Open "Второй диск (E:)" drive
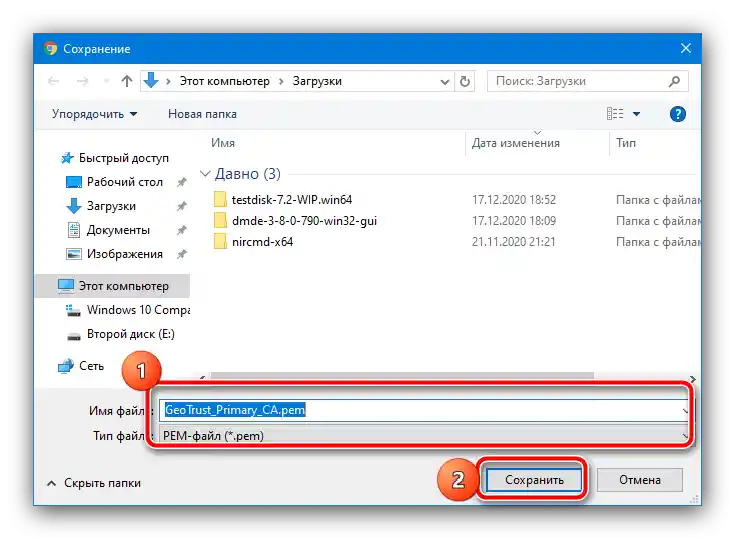735x539 pixels. coord(130,334)
